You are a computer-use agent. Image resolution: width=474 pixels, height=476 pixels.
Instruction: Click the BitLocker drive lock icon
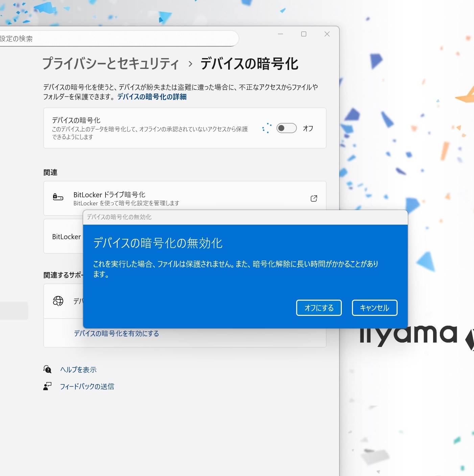tap(58, 197)
